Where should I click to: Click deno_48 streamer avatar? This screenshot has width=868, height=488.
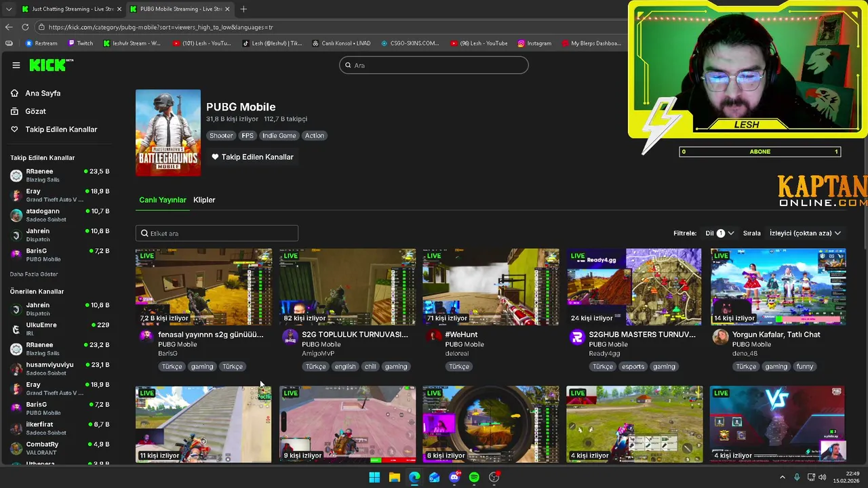tap(721, 337)
